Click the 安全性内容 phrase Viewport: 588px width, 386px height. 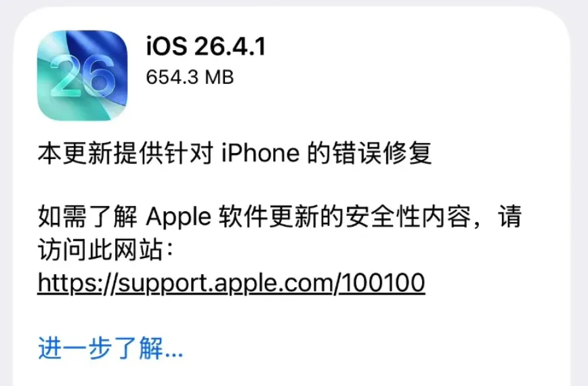408,217
